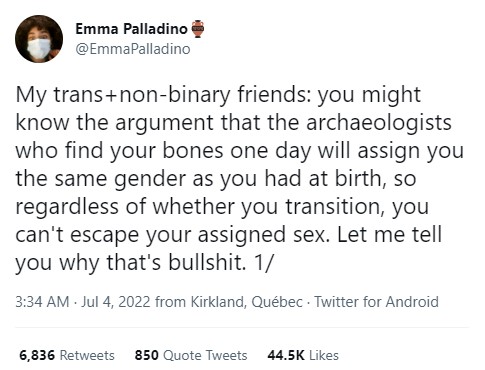Click the 44.5K likes count

tap(286, 356)
